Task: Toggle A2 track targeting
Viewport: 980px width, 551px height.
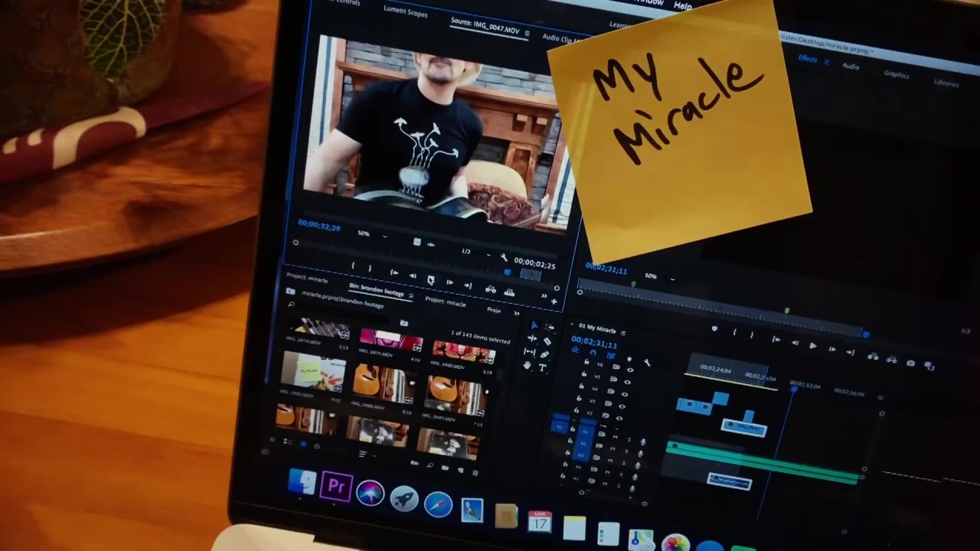Action: click(583, 442)
